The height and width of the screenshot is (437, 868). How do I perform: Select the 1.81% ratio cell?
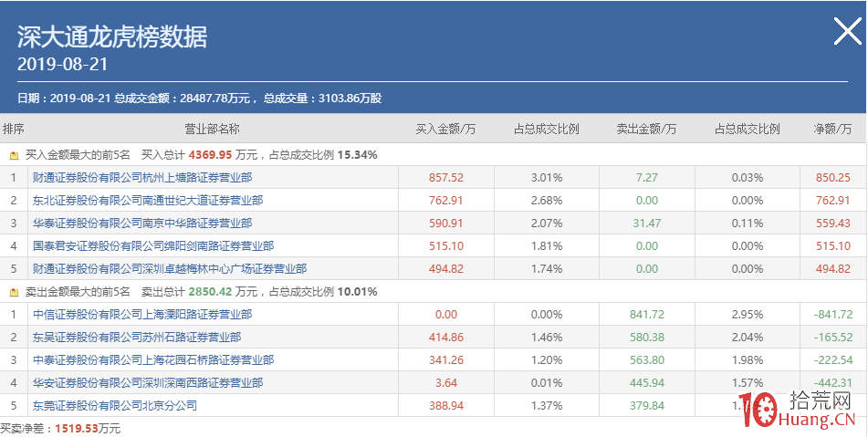[x=547, y=245]
